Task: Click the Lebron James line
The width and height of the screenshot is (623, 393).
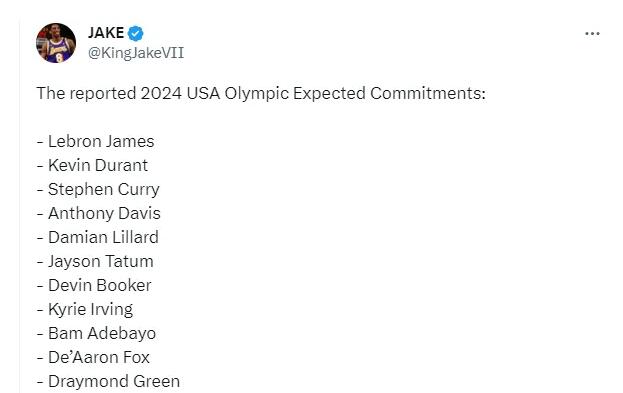Action: [96, 141]
